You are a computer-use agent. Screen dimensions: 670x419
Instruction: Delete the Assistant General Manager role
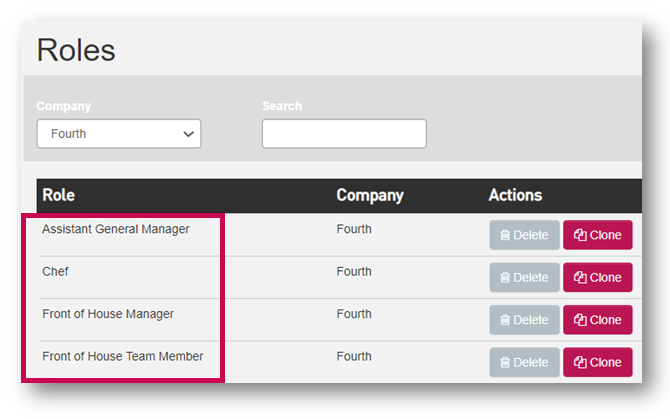coord(524,235)
